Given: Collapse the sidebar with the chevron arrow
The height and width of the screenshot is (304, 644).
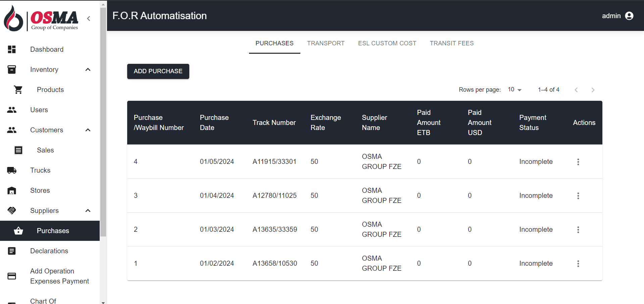Looking at the screenshot, I should click(88, 18).
